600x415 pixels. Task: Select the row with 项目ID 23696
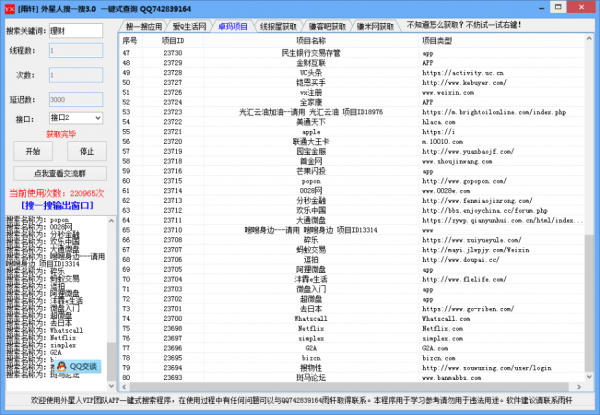click(352, 348)
